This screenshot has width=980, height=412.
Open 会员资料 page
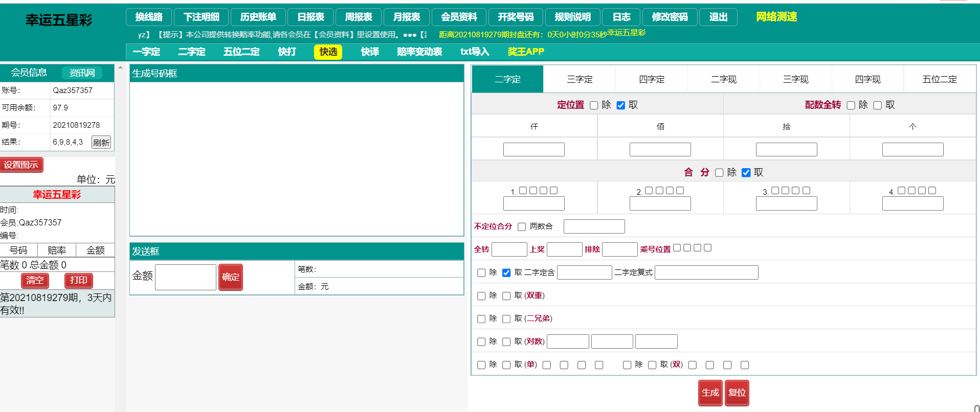[x=459, y=17]
